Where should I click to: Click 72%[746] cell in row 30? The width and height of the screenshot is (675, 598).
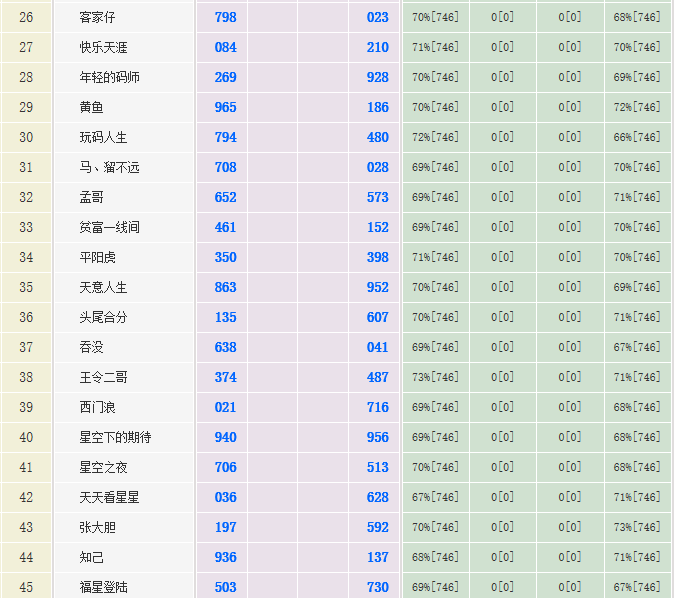pos(435,137)
